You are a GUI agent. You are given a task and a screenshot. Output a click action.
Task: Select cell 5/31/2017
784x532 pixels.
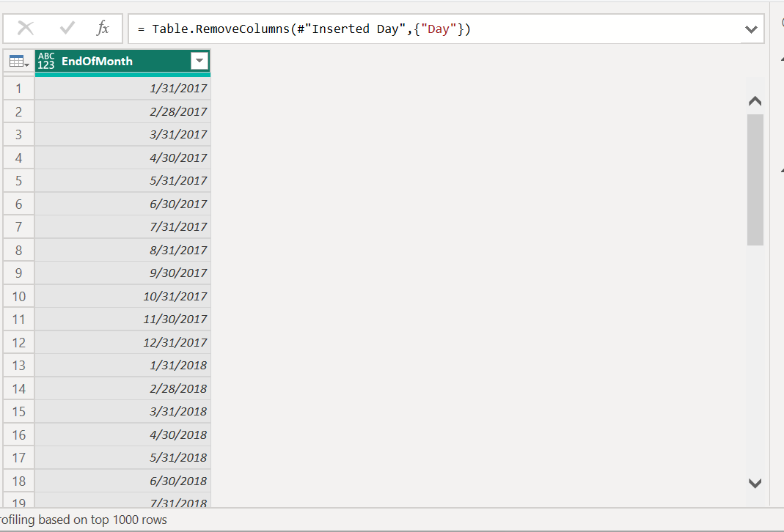click(x=122, y=181)
